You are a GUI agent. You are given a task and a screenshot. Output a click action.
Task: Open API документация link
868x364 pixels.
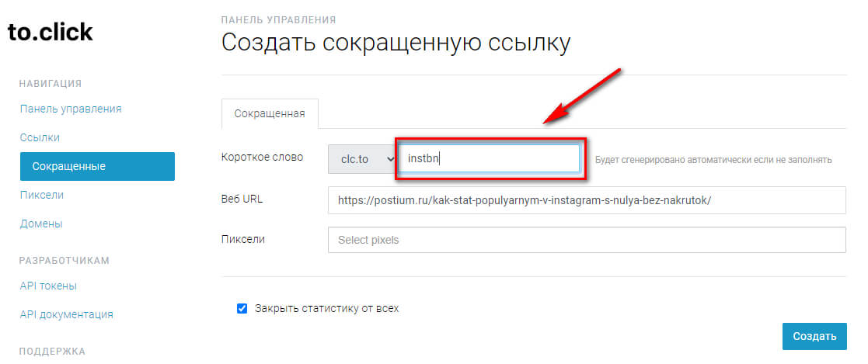point(66,315)
